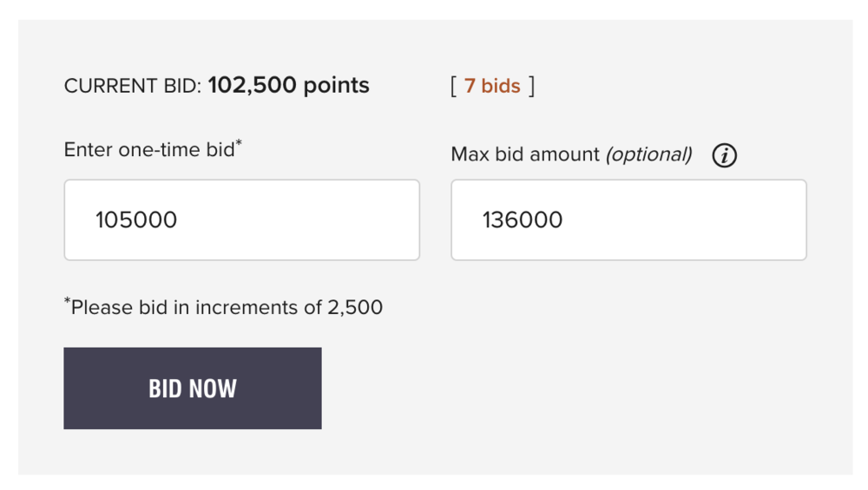Click the '2,500' amount in the footnote
This screenshot has height=490, width=868.
click(356, 307)
